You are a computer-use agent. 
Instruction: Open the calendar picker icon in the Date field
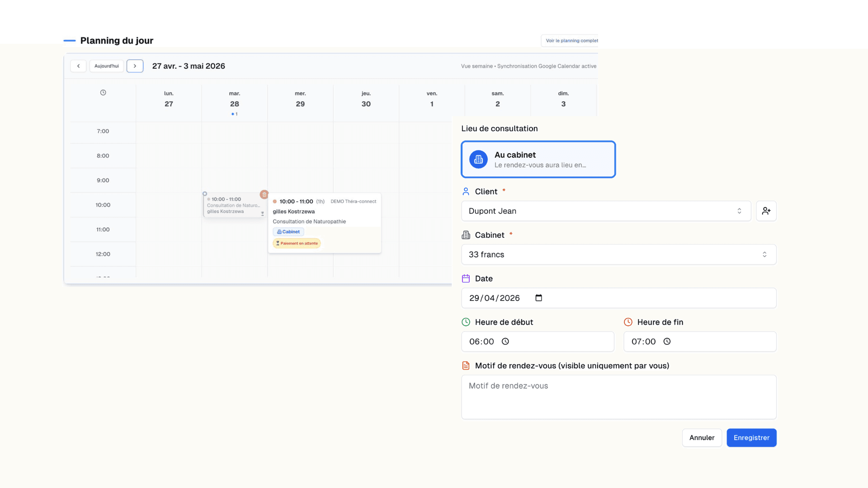538,298
